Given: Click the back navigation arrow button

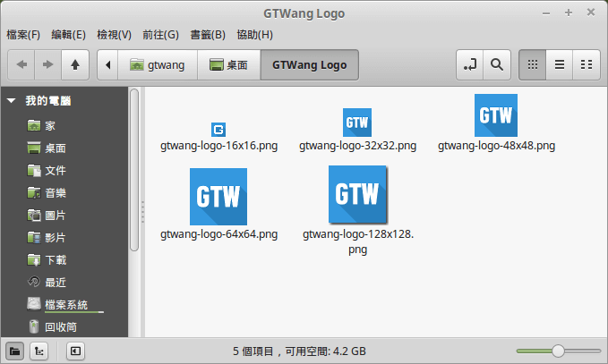Looking at the screenshot, I should (22, 64).
